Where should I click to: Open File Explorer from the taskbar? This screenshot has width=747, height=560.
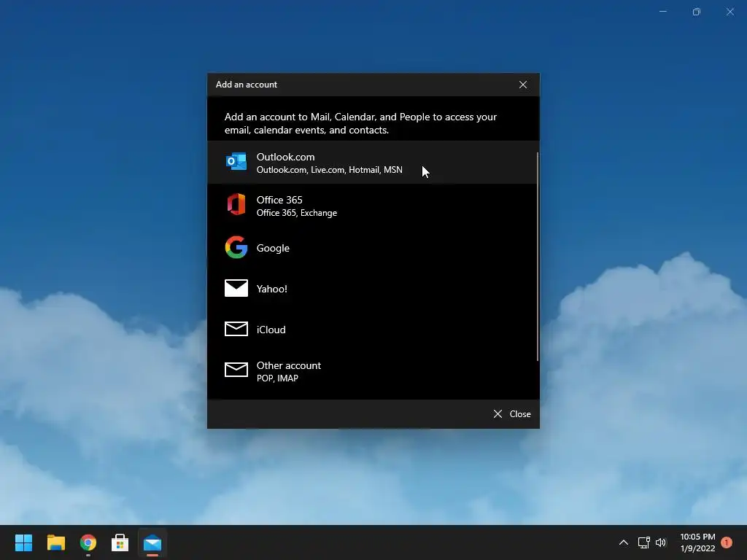coord(55,542)
